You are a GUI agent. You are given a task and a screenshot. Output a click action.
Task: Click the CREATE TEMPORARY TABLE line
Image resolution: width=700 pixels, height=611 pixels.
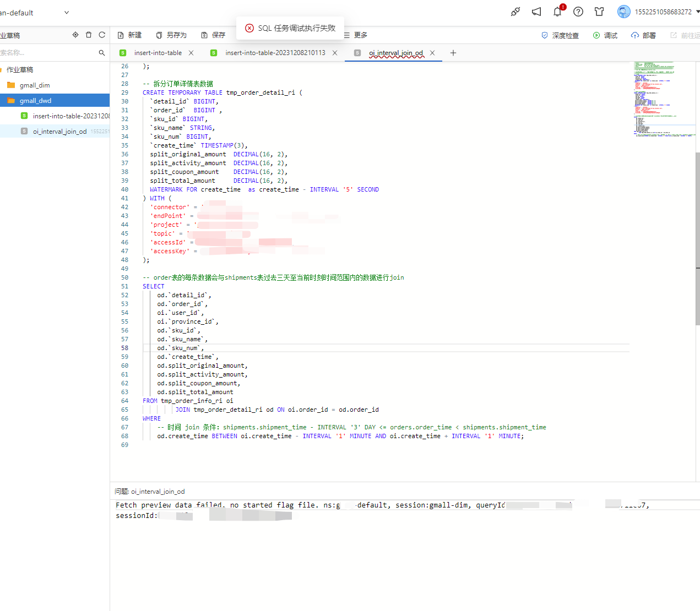223,92
